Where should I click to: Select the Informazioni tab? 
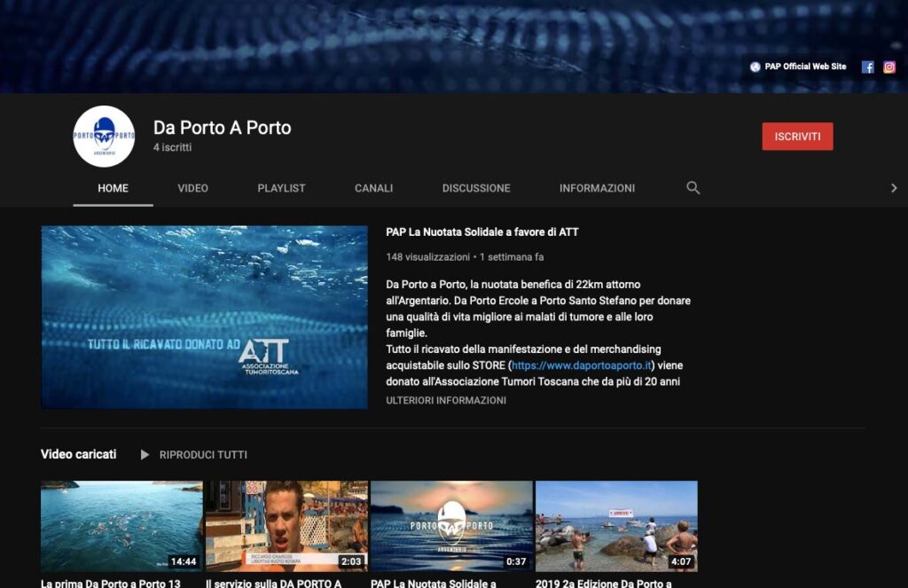tap(597, 188)
